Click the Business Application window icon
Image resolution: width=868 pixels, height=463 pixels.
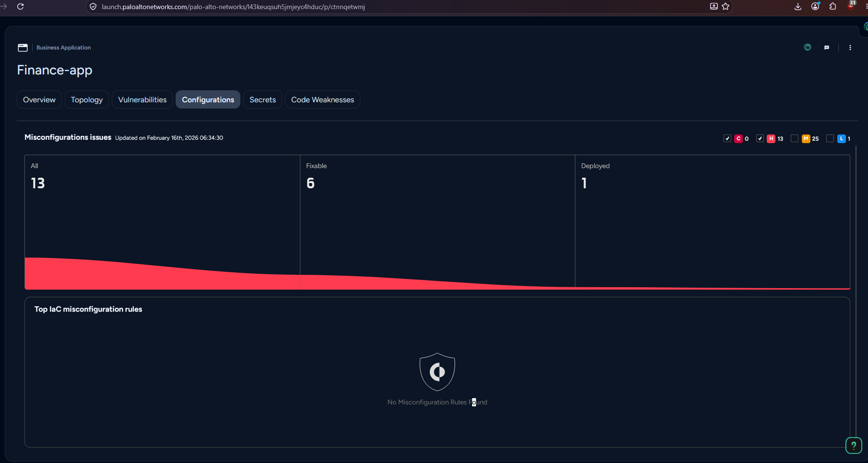pyautogui.click(x=23, y=48)
